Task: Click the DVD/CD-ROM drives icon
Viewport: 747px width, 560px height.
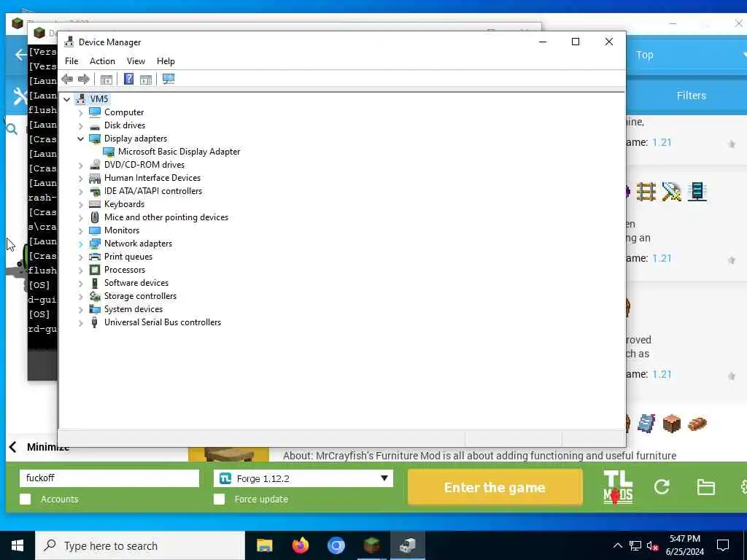Action: [x=95, y=165]
